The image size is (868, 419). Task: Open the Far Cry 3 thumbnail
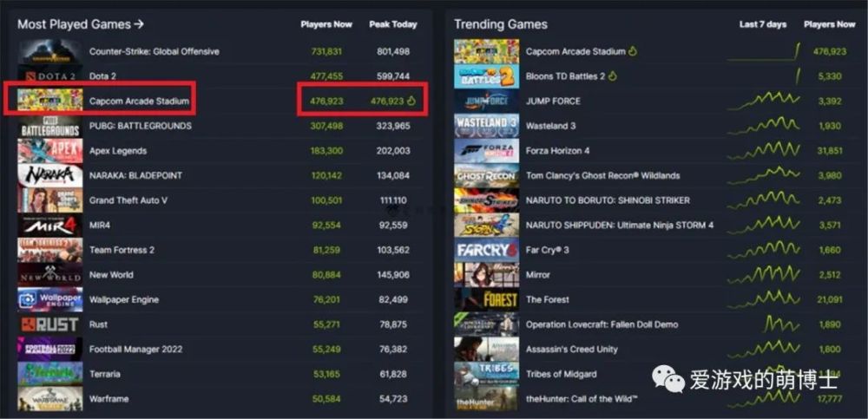pos(487,250)
